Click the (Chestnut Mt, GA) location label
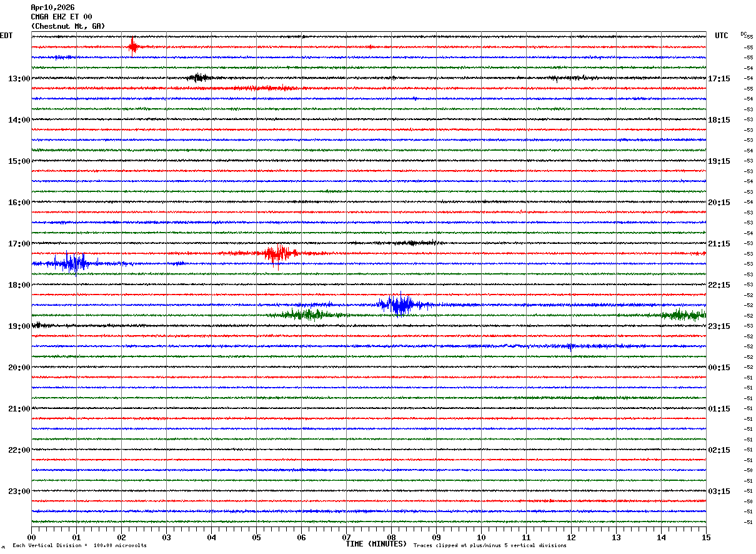This screenshot has width=756, height=554. click(68, 26)
